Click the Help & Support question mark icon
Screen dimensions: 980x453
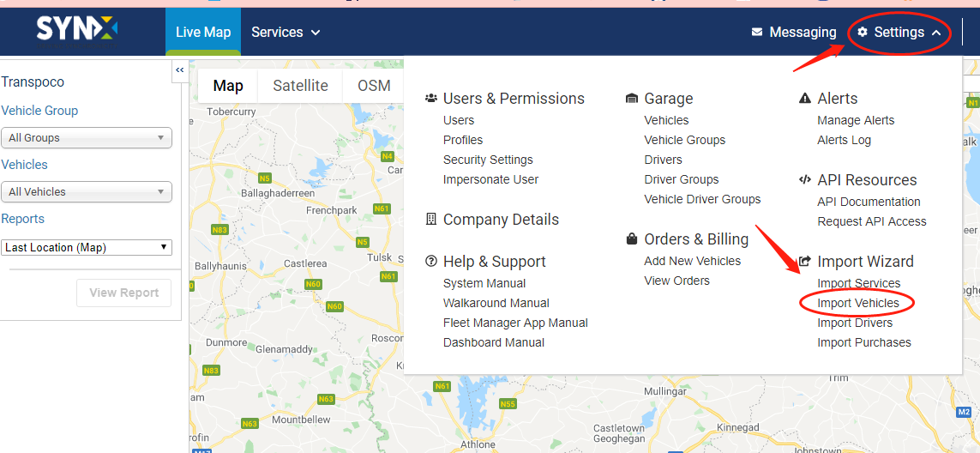point(430,261)
